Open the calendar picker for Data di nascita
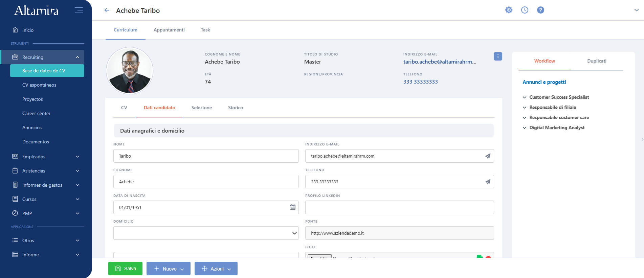 tap(293, 207)
